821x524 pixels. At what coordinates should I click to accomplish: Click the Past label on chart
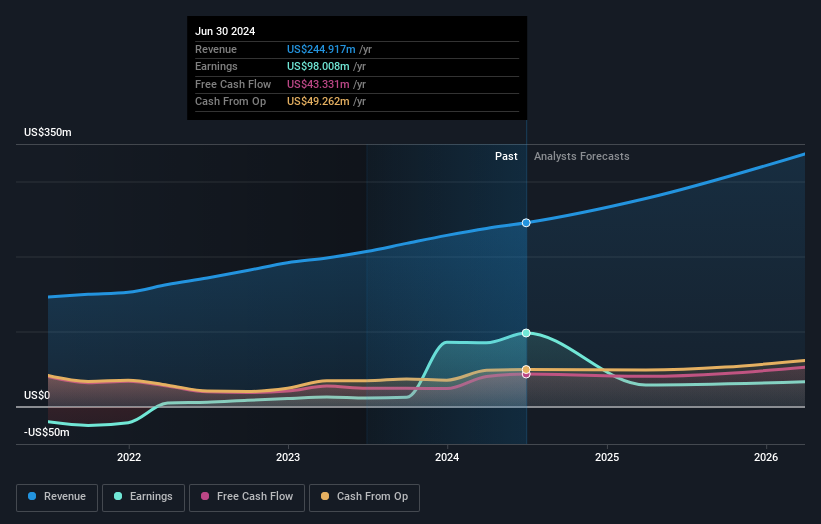(506, 157)
